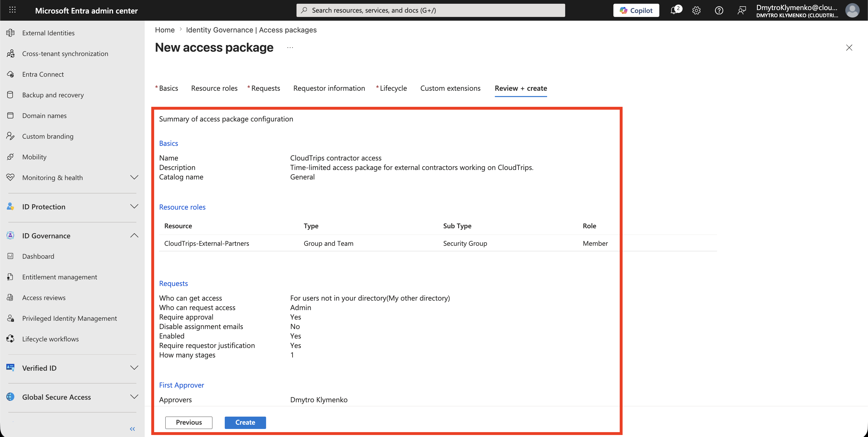The height and width of the screenshot is (437, 868).
Task: Open the notifications bell
Action: 674,10
